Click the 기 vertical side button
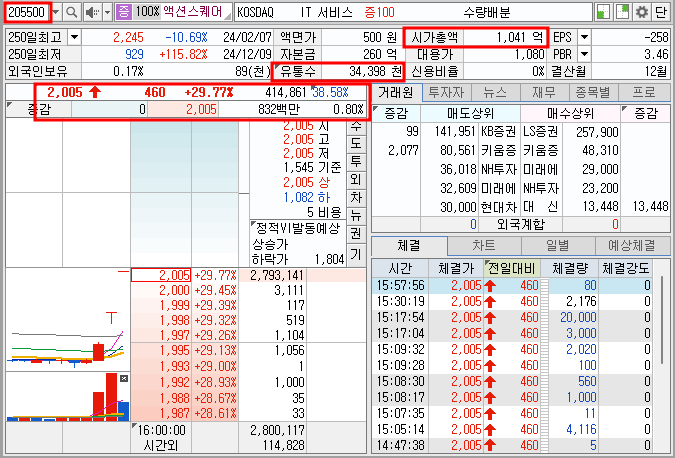Viewport: 675px width, 458px height. [x=356, y=254]
